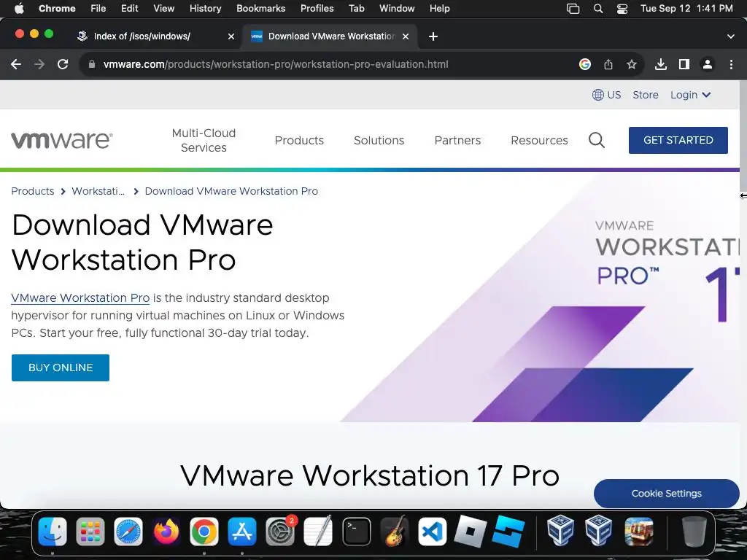Reload the VMware page
The width and height of the screenshot is (747, 560).
[63, 64]
